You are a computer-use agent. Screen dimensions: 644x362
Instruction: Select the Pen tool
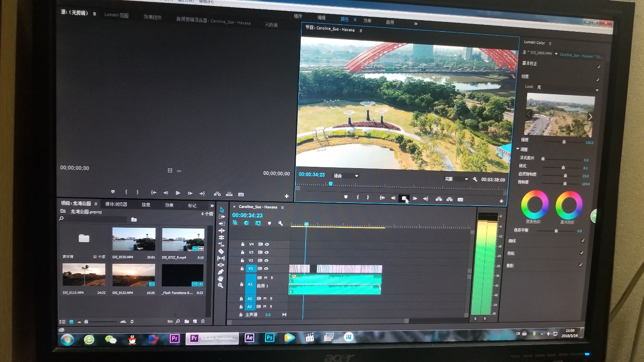point(221,272)
